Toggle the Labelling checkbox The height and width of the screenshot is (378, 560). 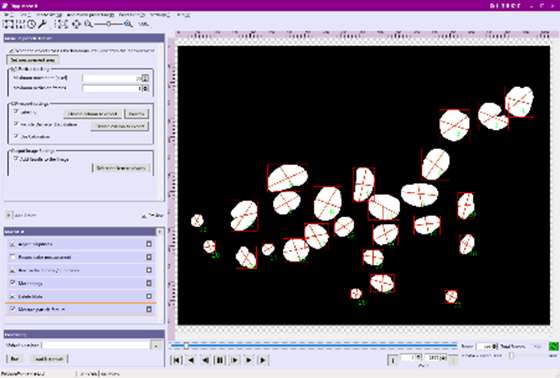[16, 112]
